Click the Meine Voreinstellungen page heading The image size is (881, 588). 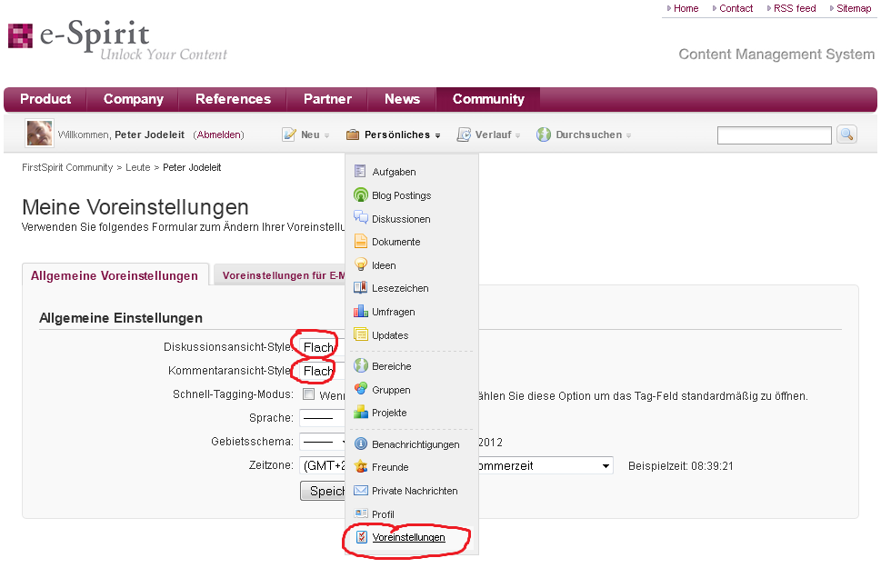click(135, 207)
